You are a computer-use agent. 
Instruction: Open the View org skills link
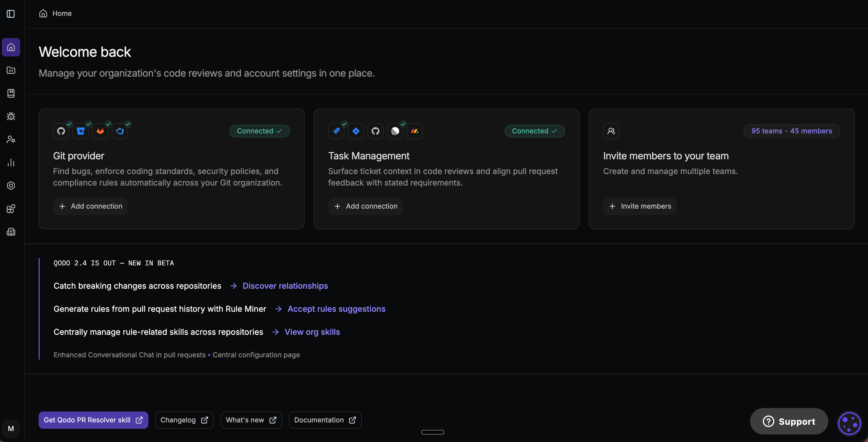(312, 332)
